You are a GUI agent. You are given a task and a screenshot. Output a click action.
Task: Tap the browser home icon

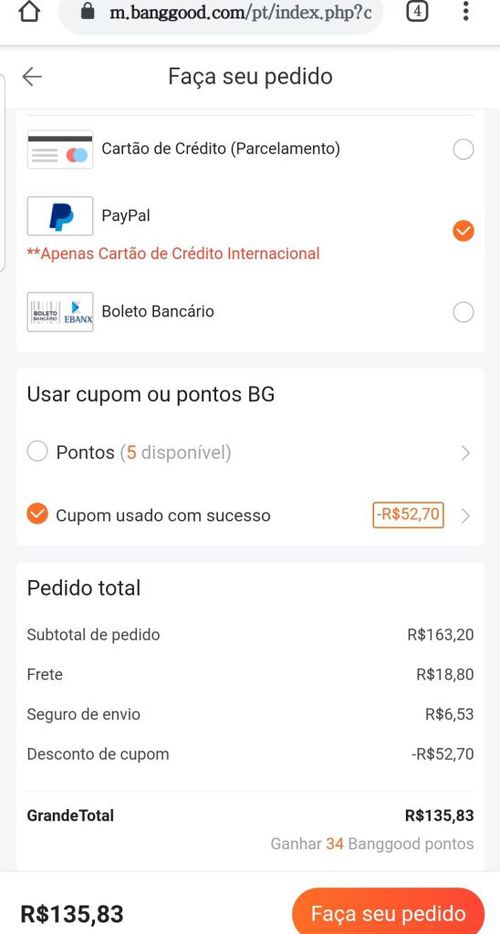pos(30,11)
